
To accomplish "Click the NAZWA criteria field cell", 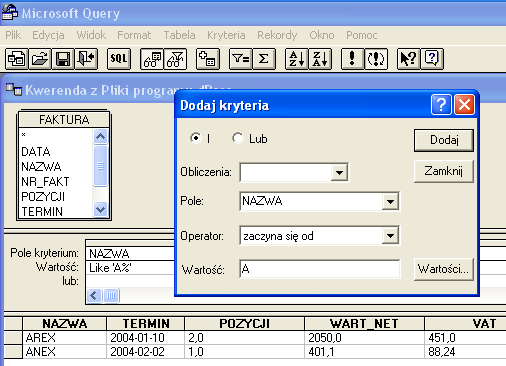I will (130, 254).
